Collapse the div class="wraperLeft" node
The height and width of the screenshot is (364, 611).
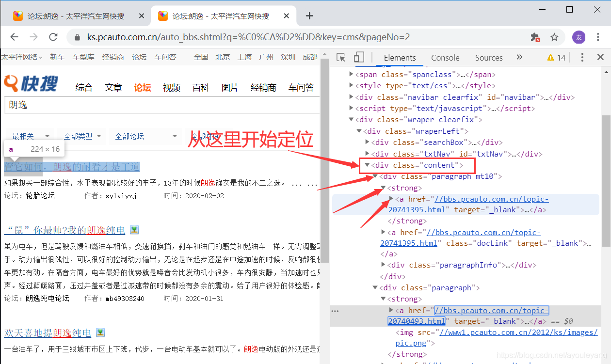click(x=359, y=131)
